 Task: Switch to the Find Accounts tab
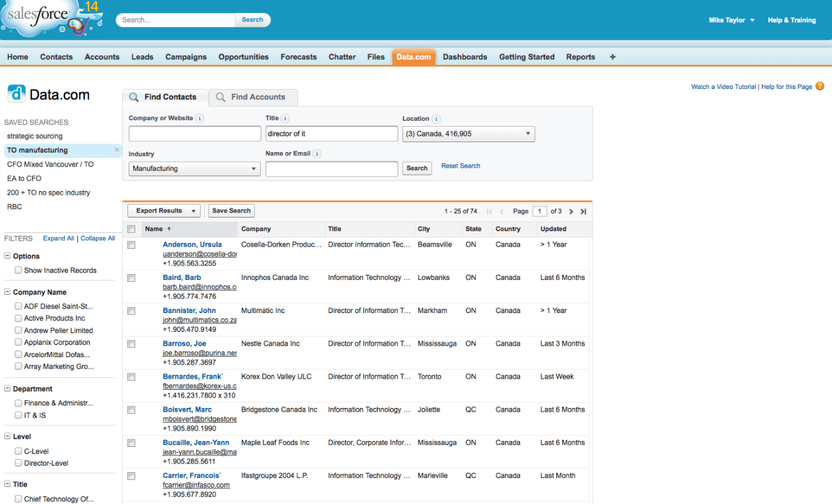[x=253, y=97]
